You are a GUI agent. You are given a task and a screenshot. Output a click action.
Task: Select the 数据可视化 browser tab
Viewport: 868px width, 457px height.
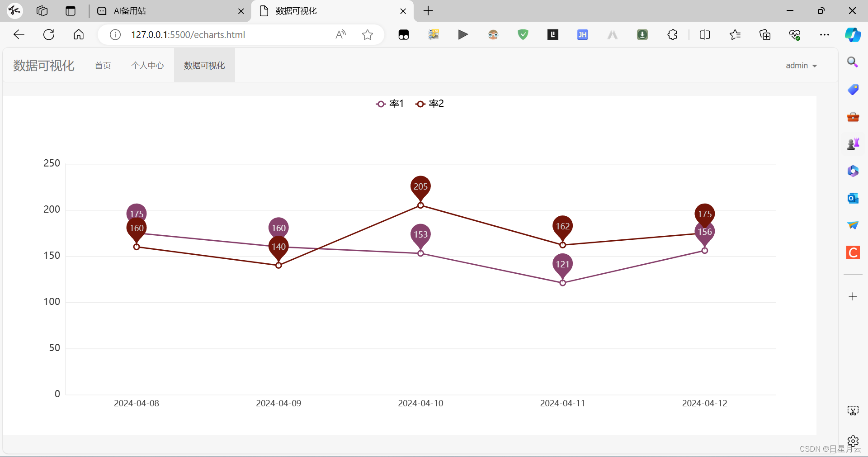pos(331,11)
